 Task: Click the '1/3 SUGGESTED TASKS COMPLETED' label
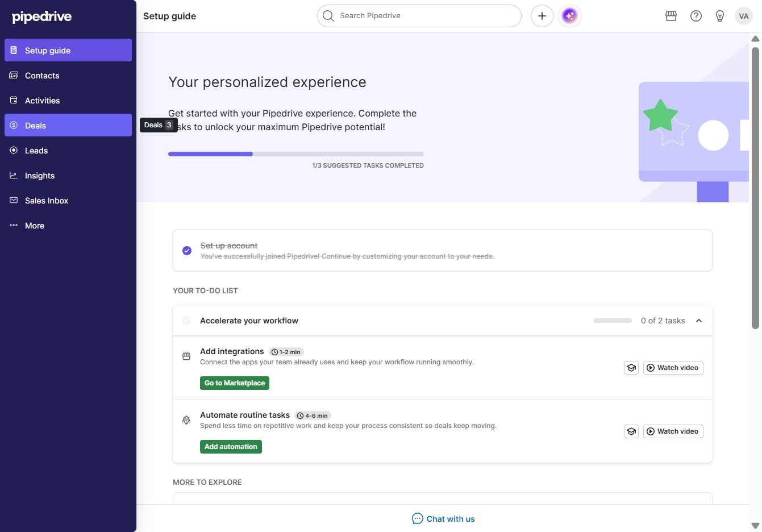pyautogui.click(x=368, y=165)
